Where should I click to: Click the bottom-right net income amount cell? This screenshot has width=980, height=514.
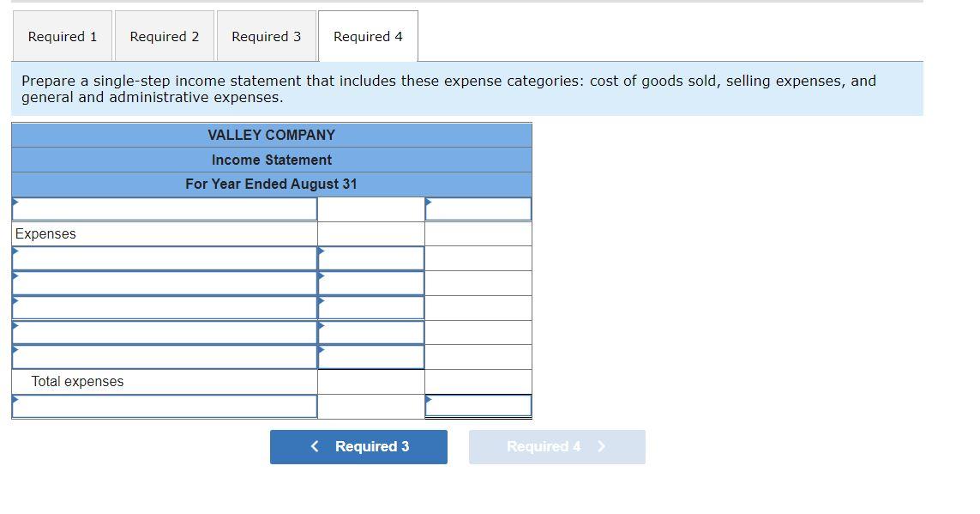click(x=478, y=404)
